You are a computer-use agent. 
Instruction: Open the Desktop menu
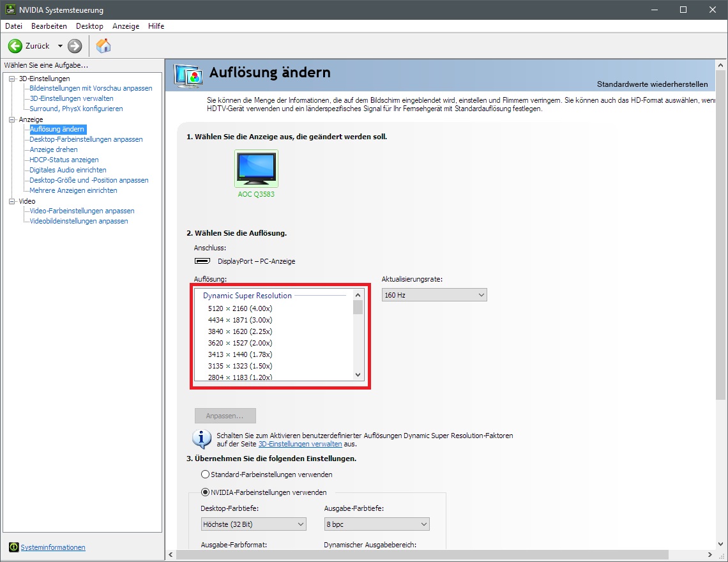89,26
